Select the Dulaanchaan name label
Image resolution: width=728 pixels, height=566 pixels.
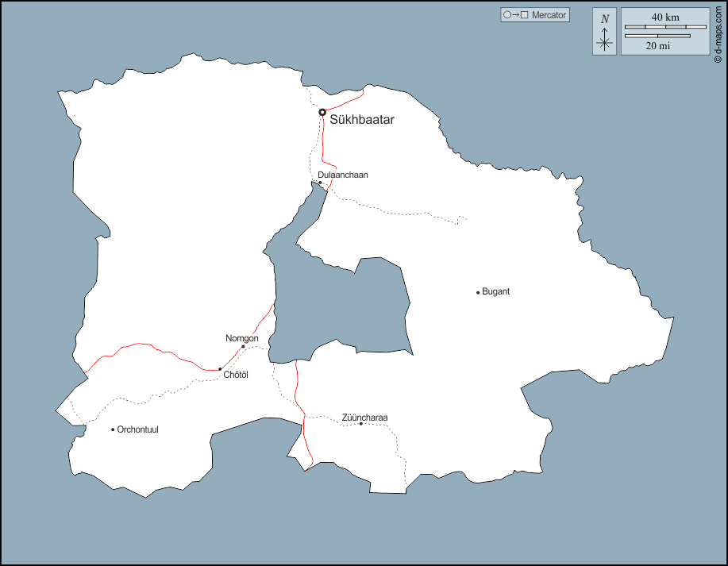click(343, 175)
